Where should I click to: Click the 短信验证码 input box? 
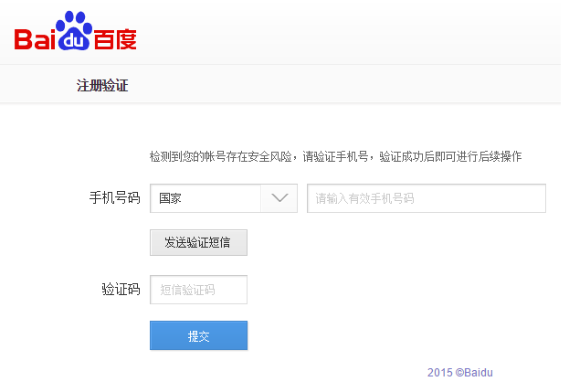[x=198, y=290]
